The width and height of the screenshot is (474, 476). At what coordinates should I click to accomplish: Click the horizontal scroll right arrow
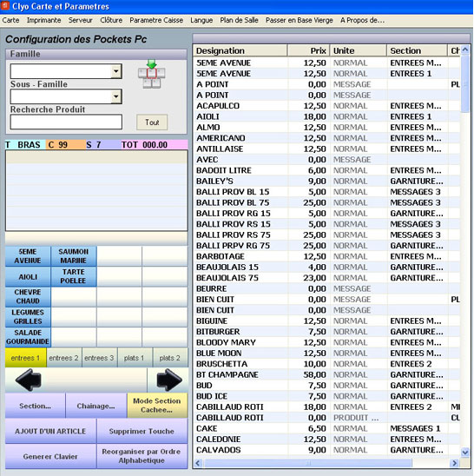(454, 463)
